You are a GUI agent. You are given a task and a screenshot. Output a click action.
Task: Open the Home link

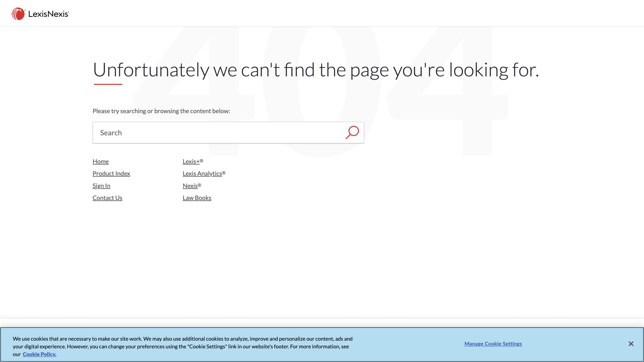click(100, 161)
